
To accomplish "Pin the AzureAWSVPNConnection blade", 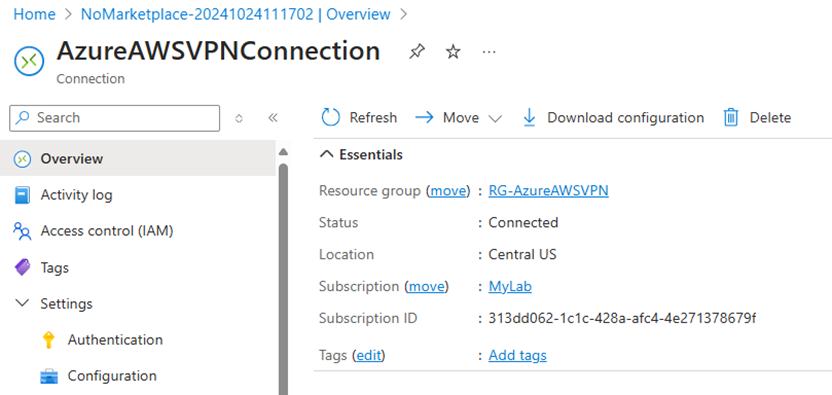I will (x=417, y=51).
